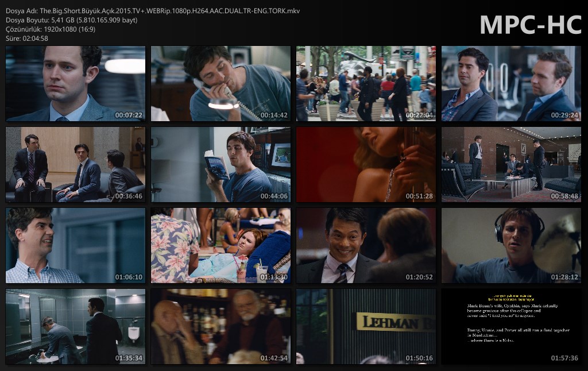This screenshot has height=371, width=588.
Task: Select the red-toned frame at 00:51:28
Action: tap(366, 165)
